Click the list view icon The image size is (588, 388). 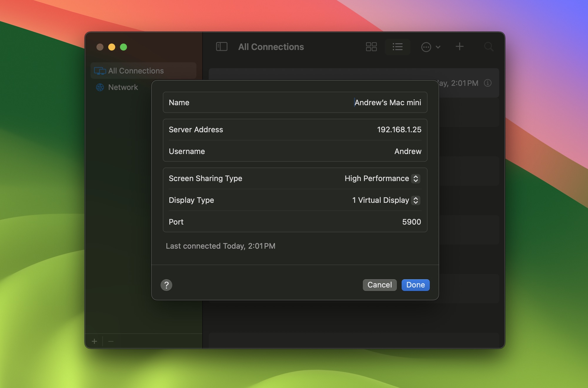coord(397,47)
